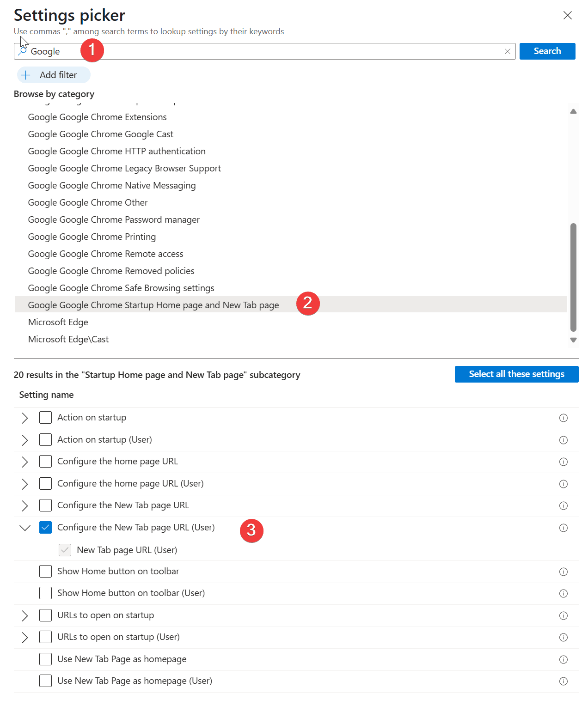Open info for Show Home button on toolbar
This screenshot has height=718, width=588.
coord(563,572)
